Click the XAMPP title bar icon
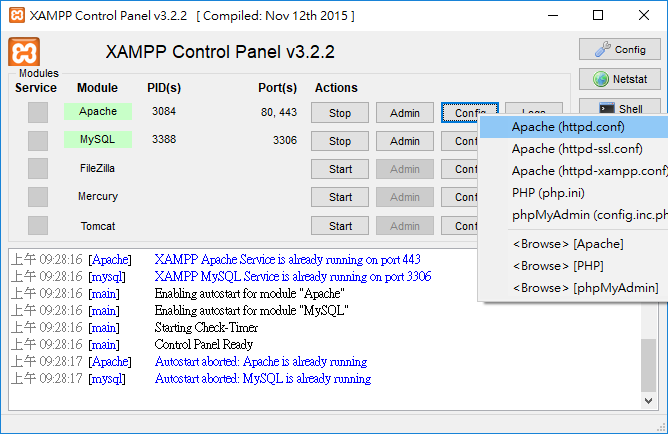Viewport: 668px width, 434px height. (15, 16)
